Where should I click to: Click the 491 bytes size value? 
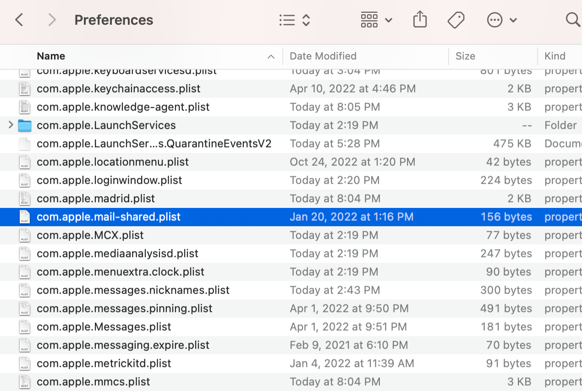(x=506, y=308)
